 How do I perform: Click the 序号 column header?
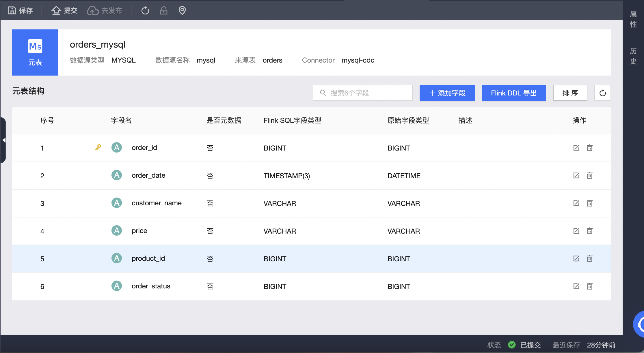(47, 120)
